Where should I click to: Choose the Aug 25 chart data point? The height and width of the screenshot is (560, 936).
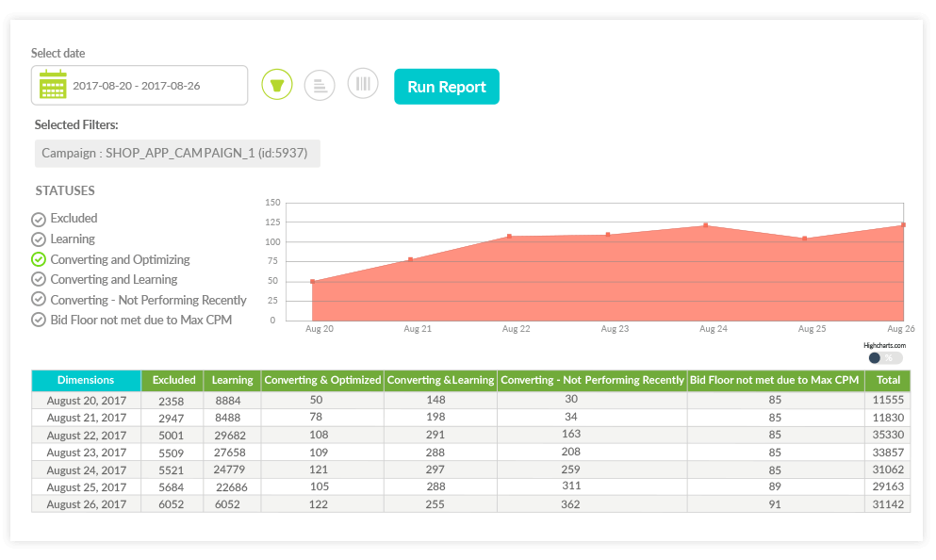click(x=805, y=239)
